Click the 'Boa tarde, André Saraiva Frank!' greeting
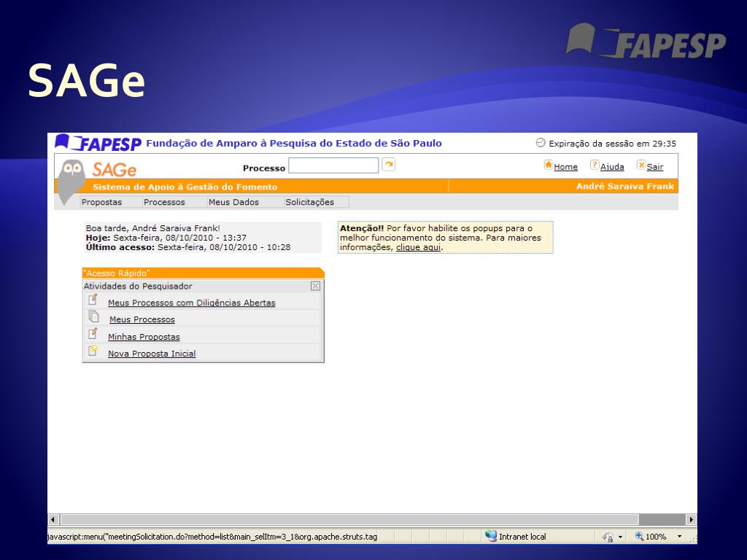 pyautogui.click(x=153, y=228)
